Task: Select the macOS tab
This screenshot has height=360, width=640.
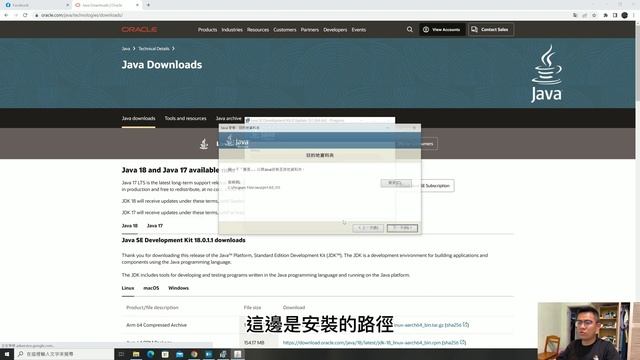Action: 151,288
